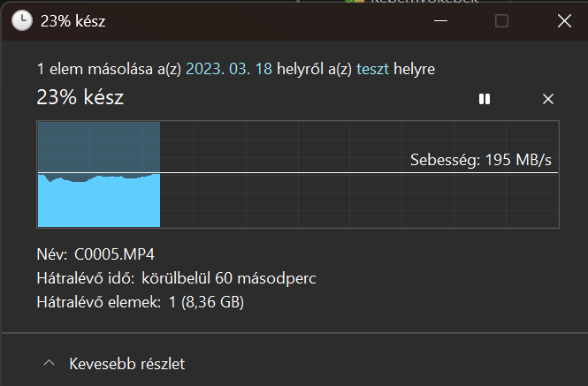Viewport: 588px width, 386px height.
Task: Open the destination folder link teszt
Action: (372, 69)
